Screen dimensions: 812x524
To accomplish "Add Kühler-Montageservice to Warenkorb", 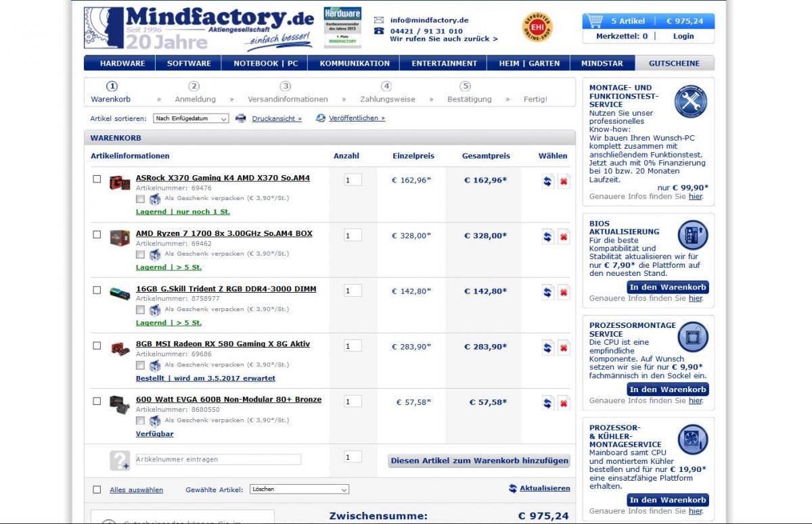I will click(668, 500).
